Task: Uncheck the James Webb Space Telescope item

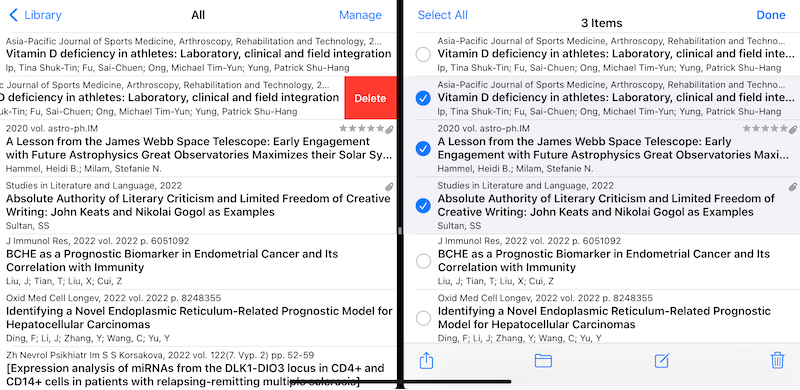Action: click(x=423, y=149)
